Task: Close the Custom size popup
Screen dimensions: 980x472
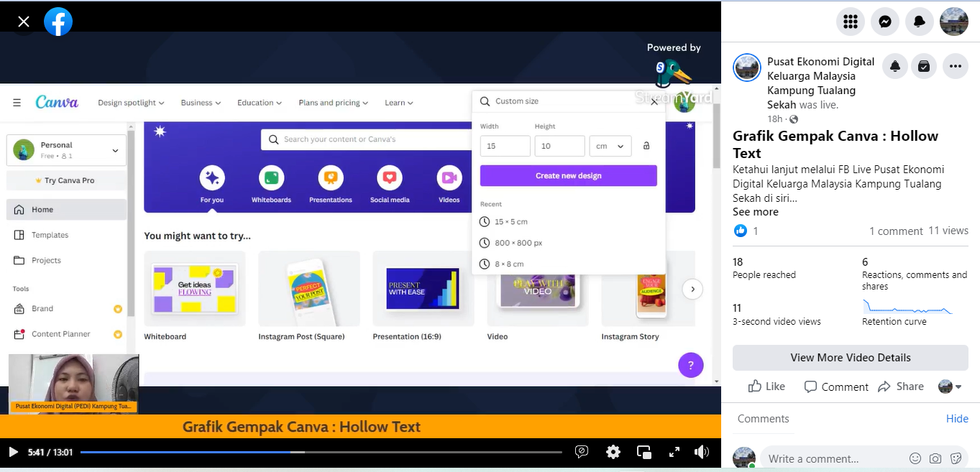Action: click(654, 102)
